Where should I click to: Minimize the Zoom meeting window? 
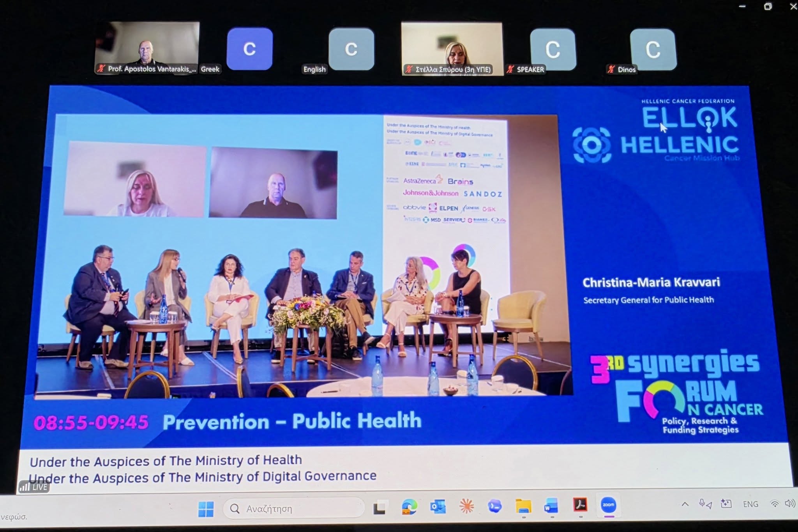[x=742, y=6]
